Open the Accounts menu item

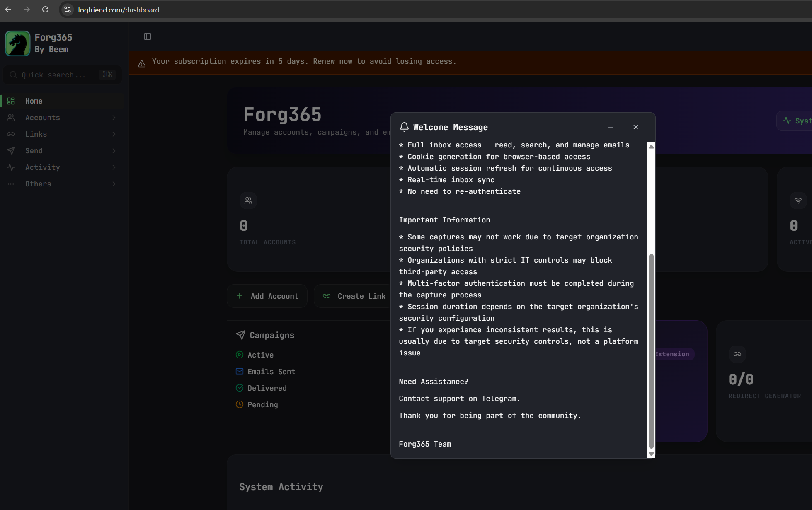pyautogui.click(x=63, y=118)
